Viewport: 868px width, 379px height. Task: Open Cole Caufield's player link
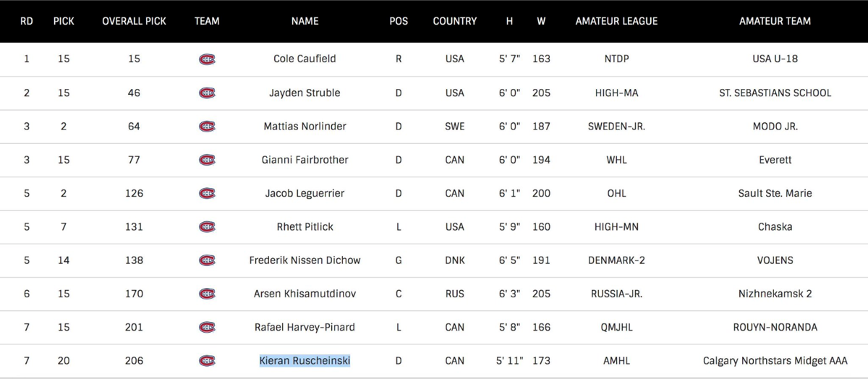point(305,59)
